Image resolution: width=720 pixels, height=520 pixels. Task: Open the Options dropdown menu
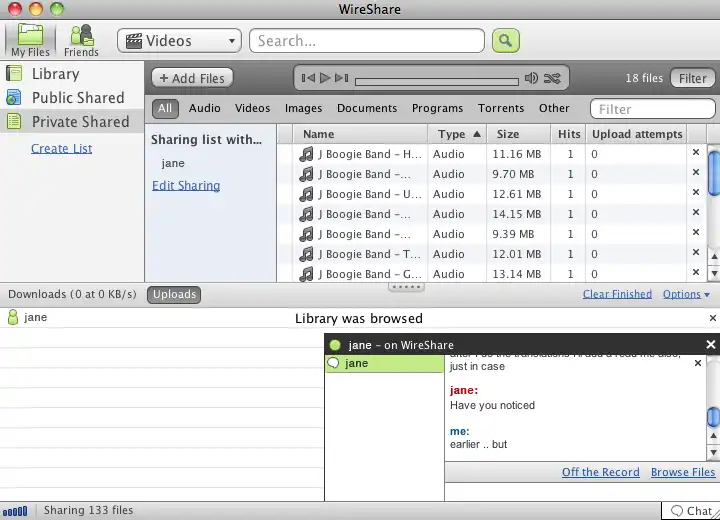pos(686,294)
